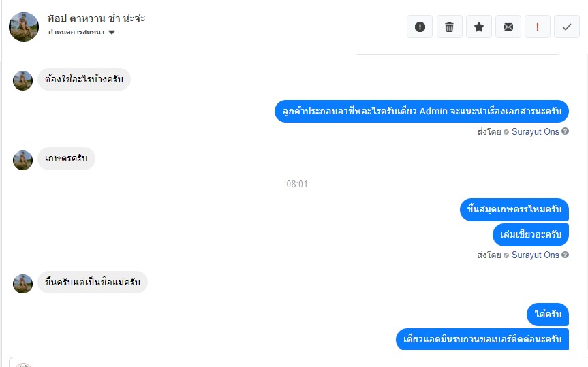Mark conversation unread with envelope icon
Viewport: 588px width, 367px height.
coord(508,27)
